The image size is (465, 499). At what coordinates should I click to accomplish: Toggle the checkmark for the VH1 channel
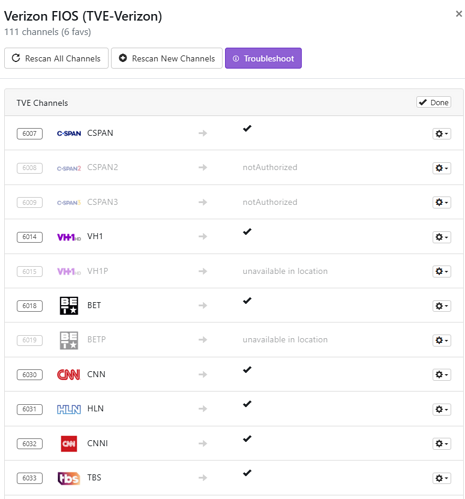coord(247,232)
